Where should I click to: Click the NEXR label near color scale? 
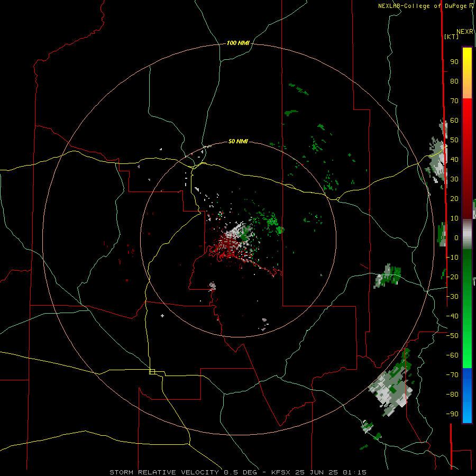tap(465, 32)
